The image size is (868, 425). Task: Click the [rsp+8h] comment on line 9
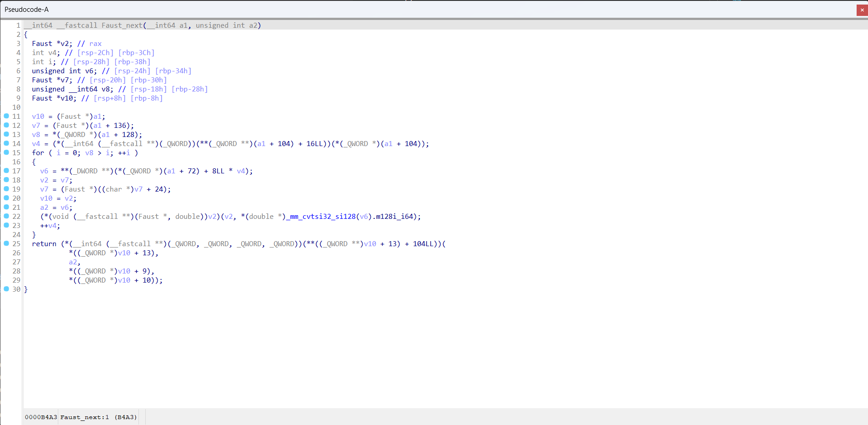pos(110,98)
